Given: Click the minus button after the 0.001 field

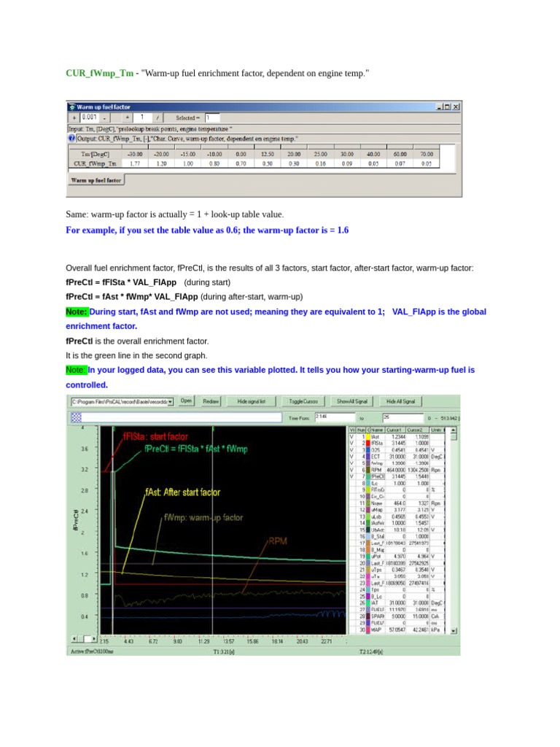Looking at the screenshot, I should [105, 117].
